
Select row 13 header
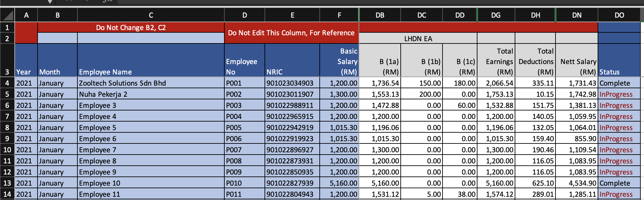[7, 183]
